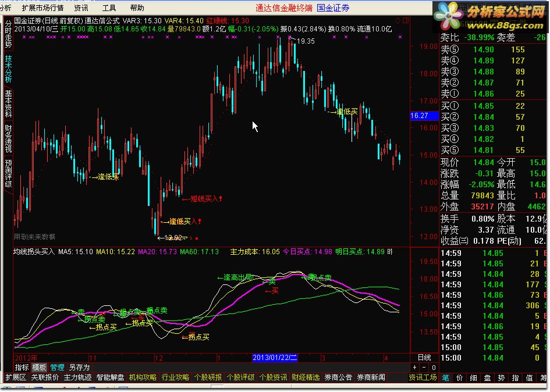The height and width of the screenshot is (392, 550).
Task: Click the 均线拐头买入 indicator name
Action: click(34, 252)
